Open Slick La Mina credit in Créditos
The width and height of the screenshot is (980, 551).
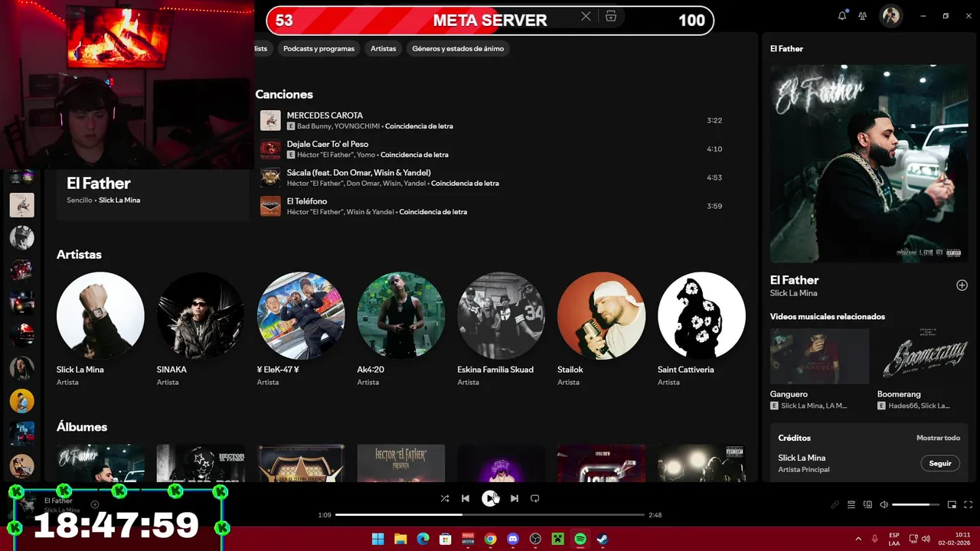coord(802,458)
